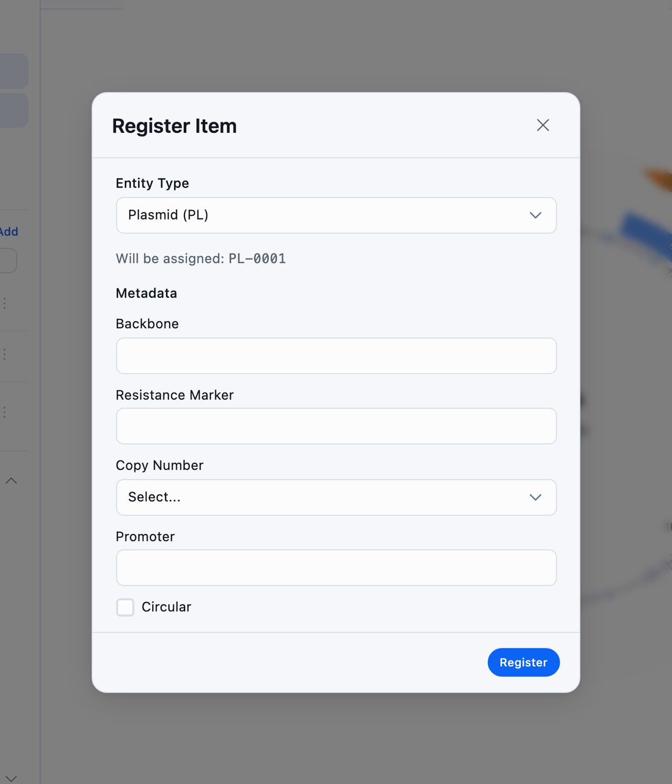Close the Register Item dialog
Viewport: 672px width, 784px height.
(x=543, y=125)
